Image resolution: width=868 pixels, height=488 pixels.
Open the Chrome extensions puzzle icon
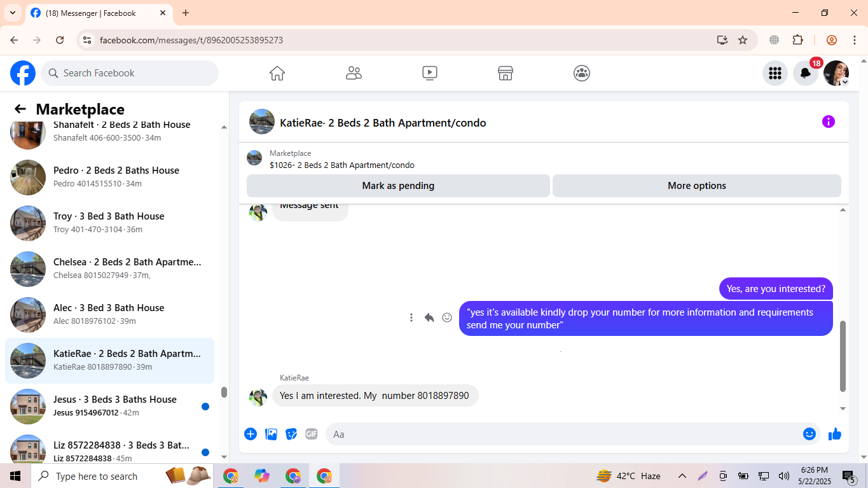pos(798,40)
